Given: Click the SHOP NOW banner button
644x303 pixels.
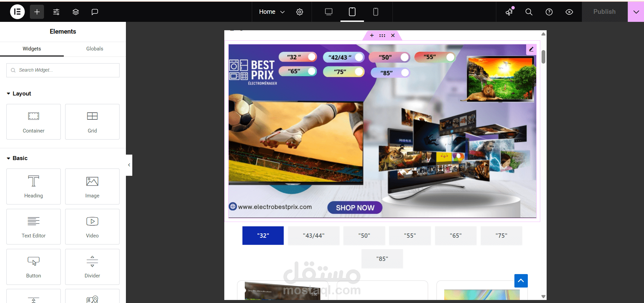Looking at the screenshot, I should [x=355, y=208].
